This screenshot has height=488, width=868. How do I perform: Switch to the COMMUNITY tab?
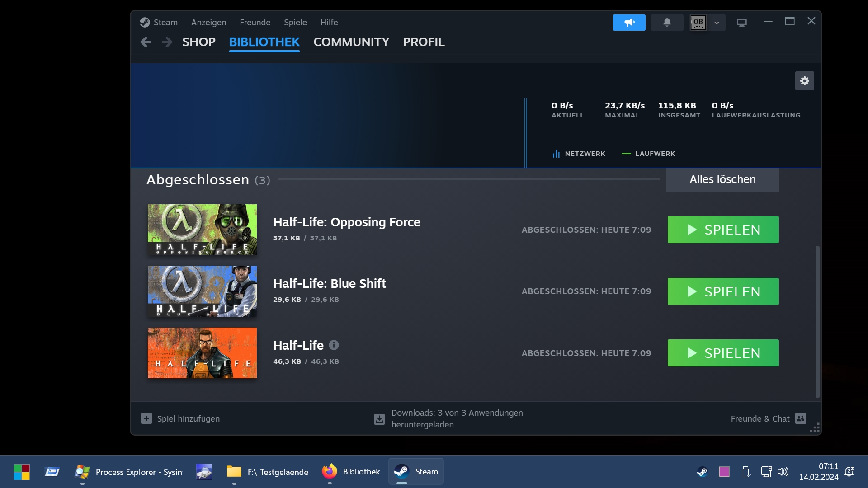coord(351,42)
